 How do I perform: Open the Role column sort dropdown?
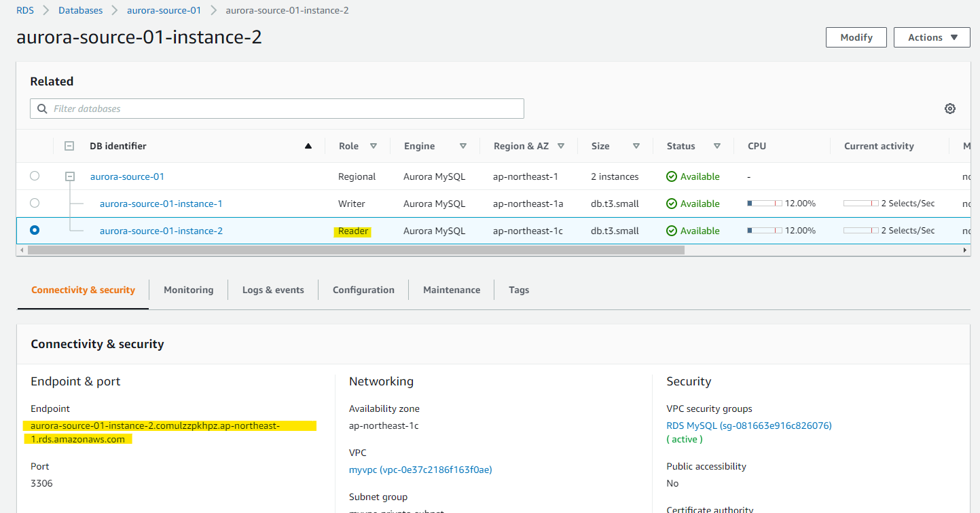[373, 146]
